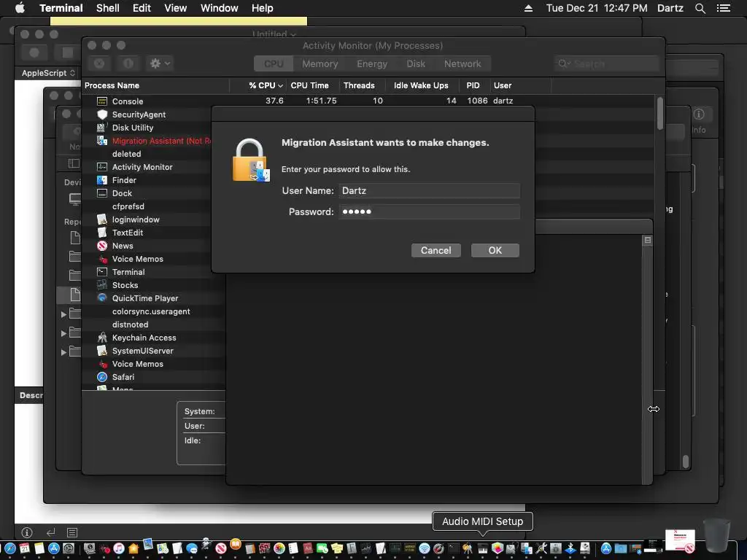
Task: Open AirPort Utility from the Dock
Action: [424, 548]
